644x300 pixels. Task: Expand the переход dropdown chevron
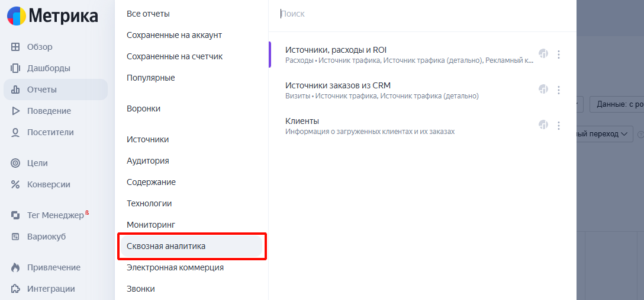(624, 134)
